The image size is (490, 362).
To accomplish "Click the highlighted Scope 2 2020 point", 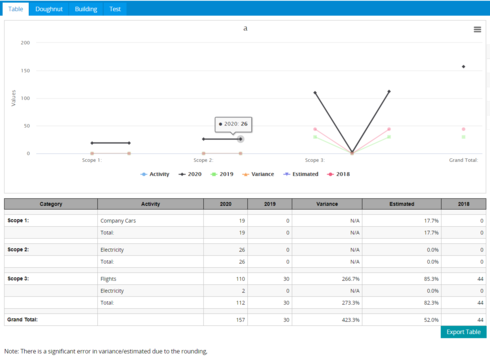I will (240, 139).
